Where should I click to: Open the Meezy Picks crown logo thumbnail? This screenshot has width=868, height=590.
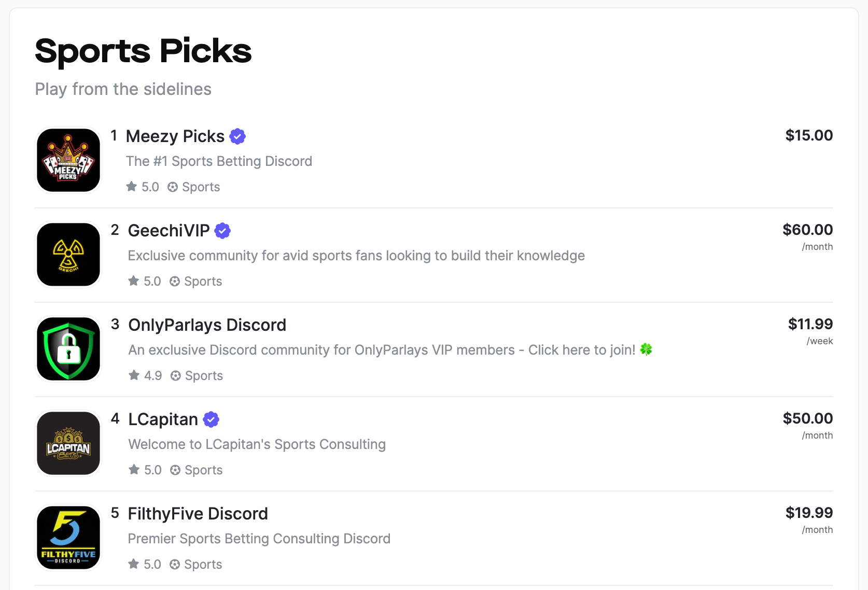(x=68, y=160)
